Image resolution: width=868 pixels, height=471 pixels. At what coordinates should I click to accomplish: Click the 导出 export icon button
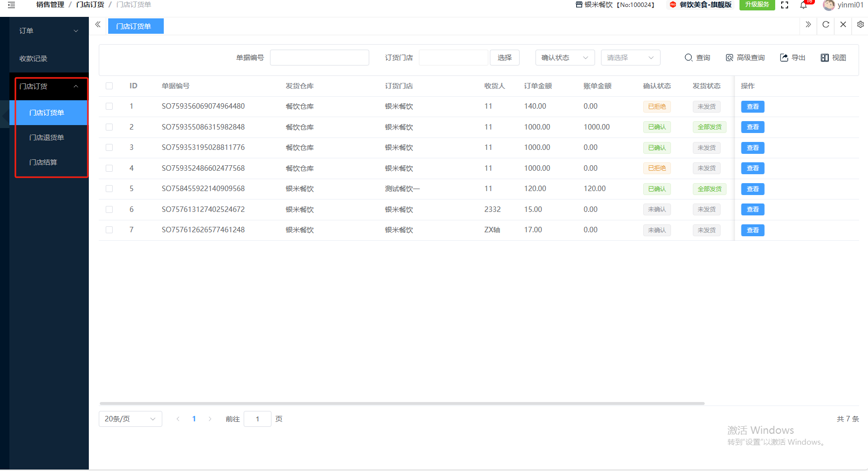tap(793, 58)
